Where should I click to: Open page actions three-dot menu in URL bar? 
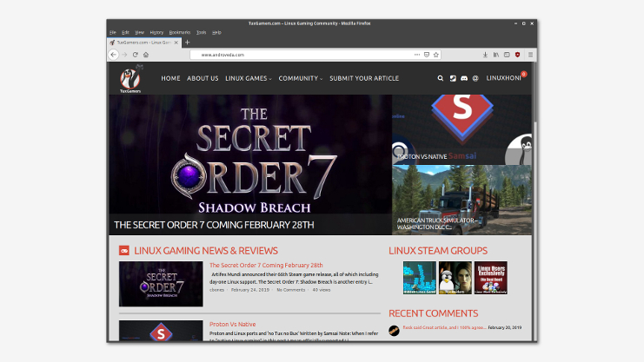tap(415, 54)
